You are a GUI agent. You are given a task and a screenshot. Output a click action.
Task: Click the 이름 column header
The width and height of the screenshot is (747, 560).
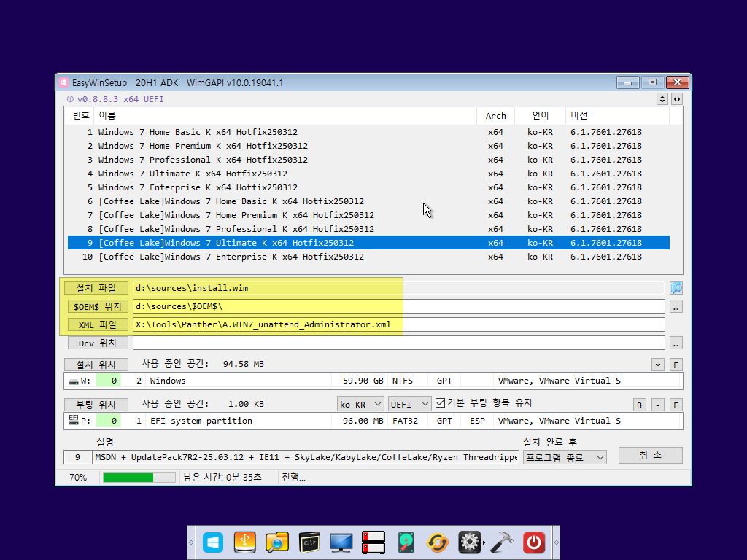pyautogui.click(x=285, y=116)
